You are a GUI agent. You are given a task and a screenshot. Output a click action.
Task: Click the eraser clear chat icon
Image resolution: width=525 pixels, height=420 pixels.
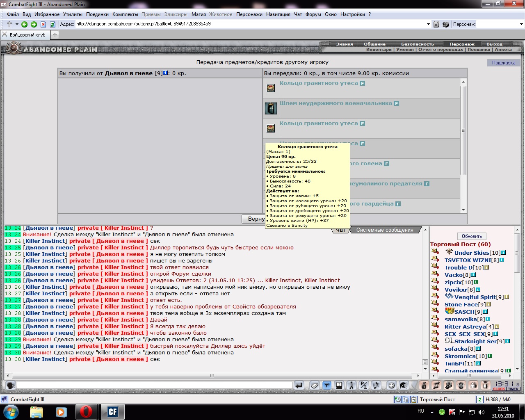[x=314, y=385]
